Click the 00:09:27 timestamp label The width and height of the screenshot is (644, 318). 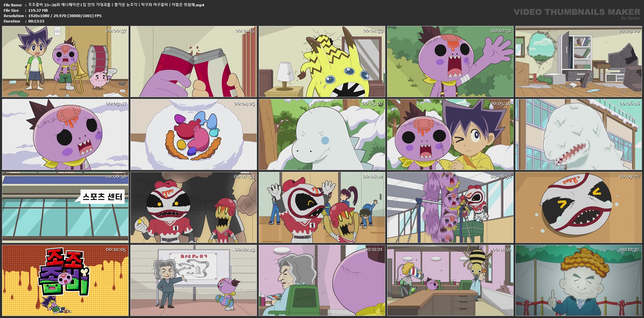pyautogui.click(x=629, y=176)
